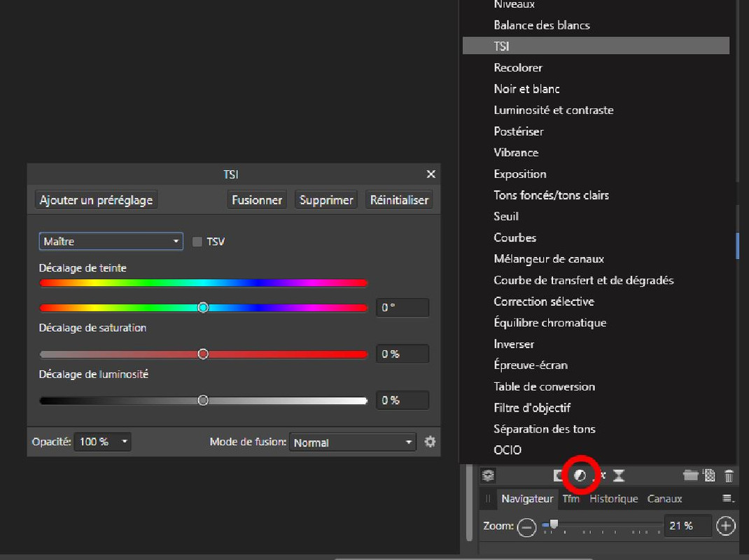
Task: Click the Supprimer button
Action: point(326,199)
